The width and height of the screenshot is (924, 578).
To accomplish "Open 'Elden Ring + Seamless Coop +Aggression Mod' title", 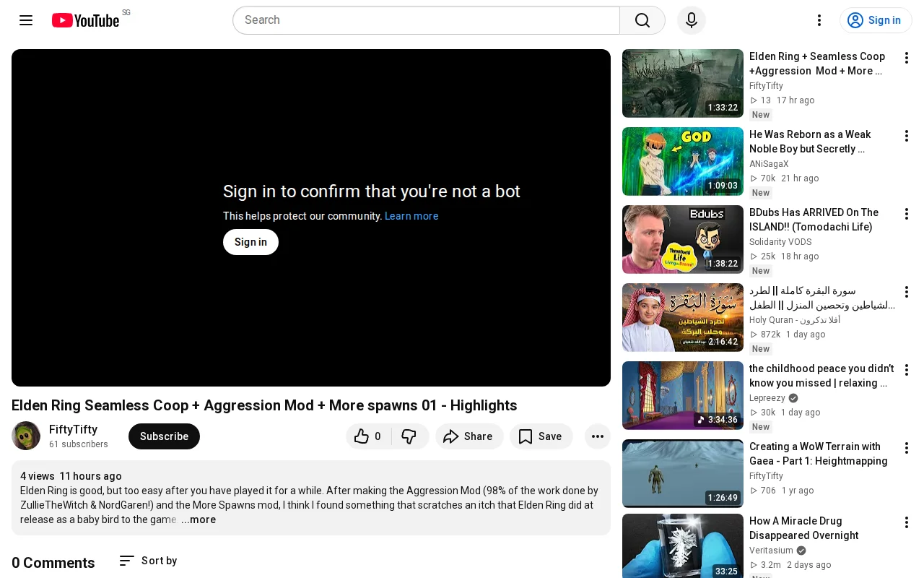I will [x=817, y=64].
